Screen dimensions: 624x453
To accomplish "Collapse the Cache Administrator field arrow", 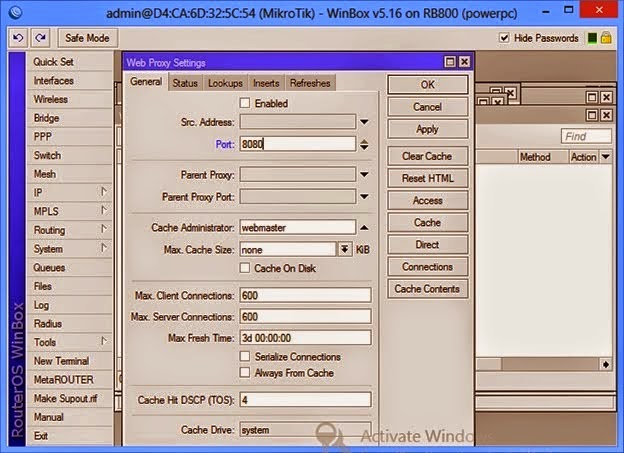I will coord(364,228).
